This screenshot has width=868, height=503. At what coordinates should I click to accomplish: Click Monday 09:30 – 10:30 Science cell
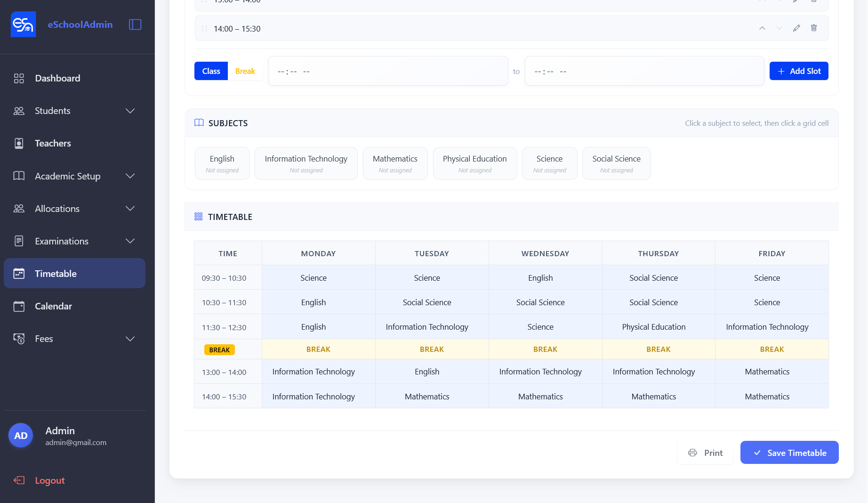[319, 278]
